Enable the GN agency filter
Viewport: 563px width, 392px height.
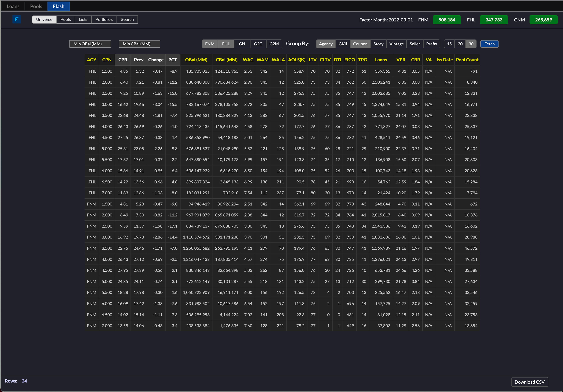click(x=242, y=44)
